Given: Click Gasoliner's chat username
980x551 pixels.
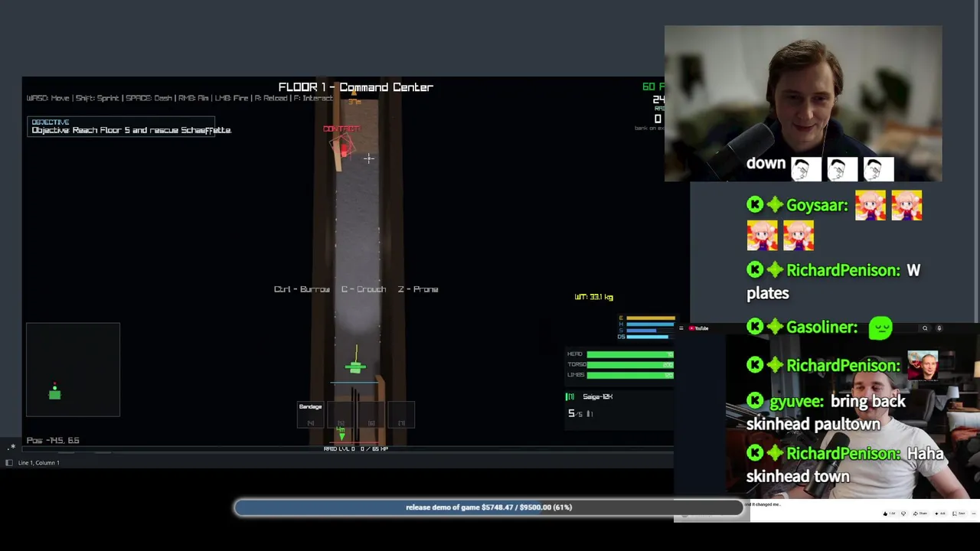Looking at the screenshot, I should [822, 328].
